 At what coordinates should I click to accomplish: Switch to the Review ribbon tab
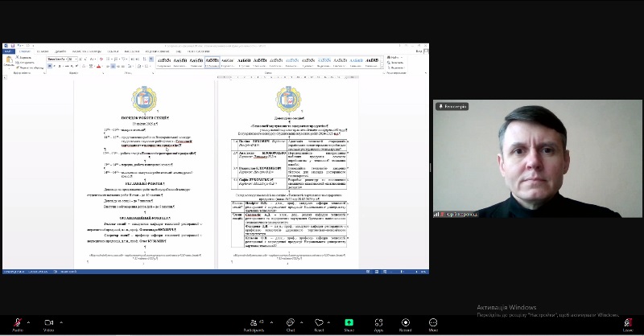157,51
